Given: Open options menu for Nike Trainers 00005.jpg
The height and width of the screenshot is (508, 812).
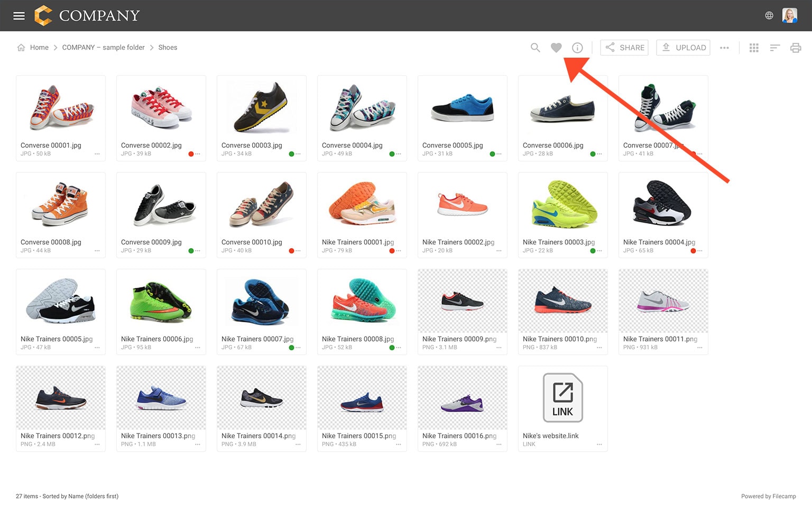Looking at the screenshot, I should [97, 348].
